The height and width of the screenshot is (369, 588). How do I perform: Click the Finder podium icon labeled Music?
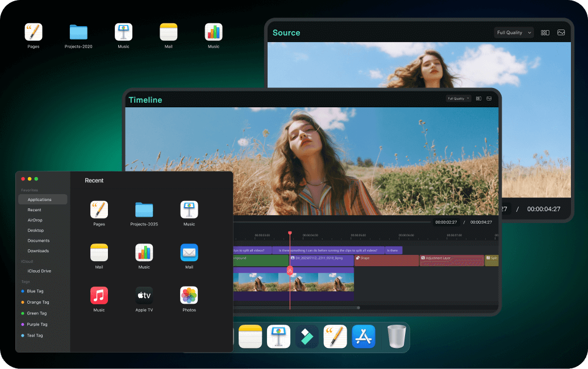(x=189, y=209)
